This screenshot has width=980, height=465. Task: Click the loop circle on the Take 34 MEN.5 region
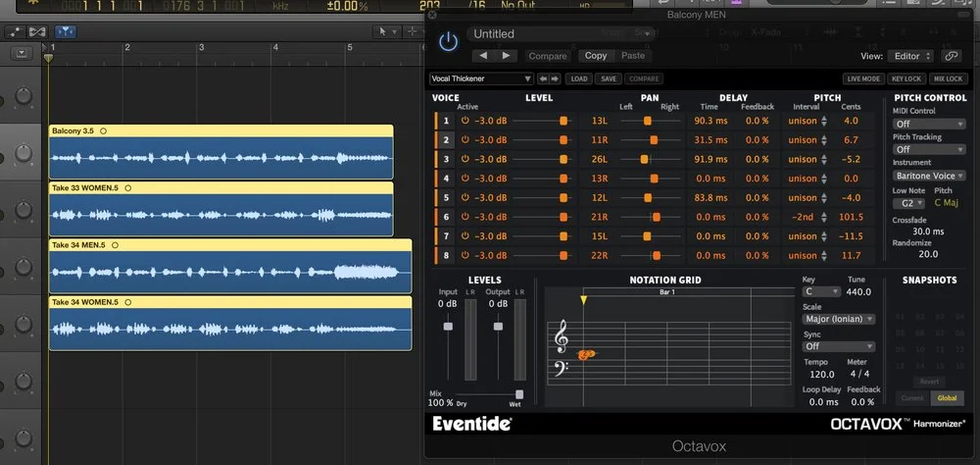point(115,245)
